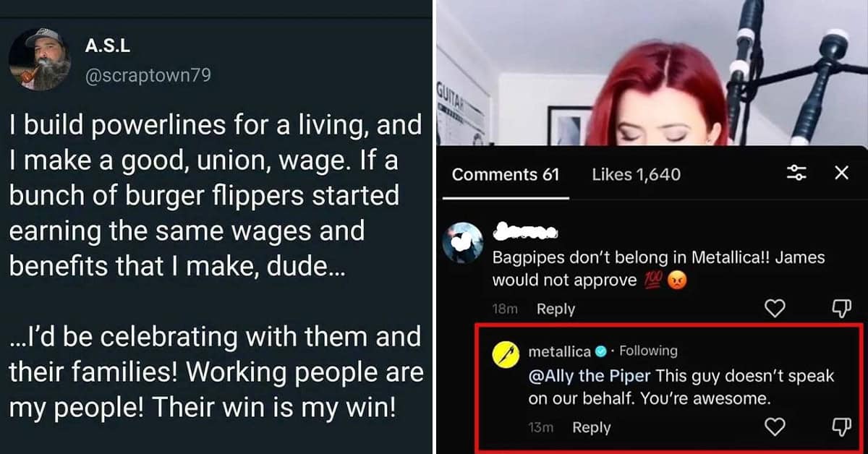The height and width of the screenshot is (454, 868).
Task: Open the comment filter sliders icon
Action: point(796,174)
